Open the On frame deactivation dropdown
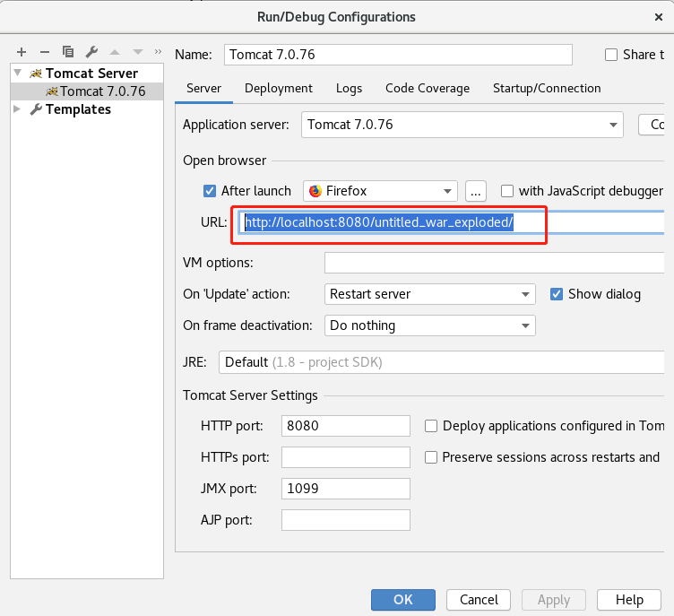674x616 pixels. (430, 325)
